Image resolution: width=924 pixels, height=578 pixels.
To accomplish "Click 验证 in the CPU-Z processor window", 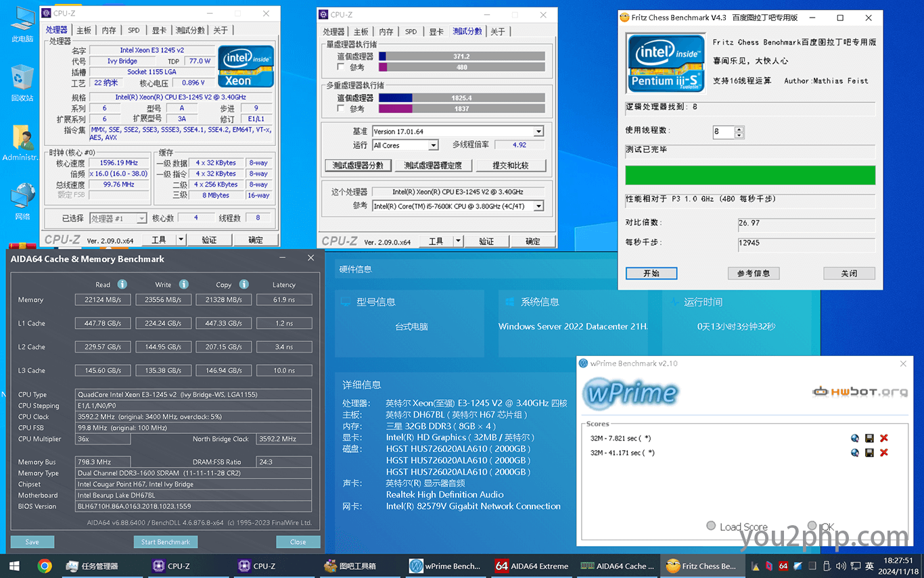I will pyautogui.click(x=209, y=240).
